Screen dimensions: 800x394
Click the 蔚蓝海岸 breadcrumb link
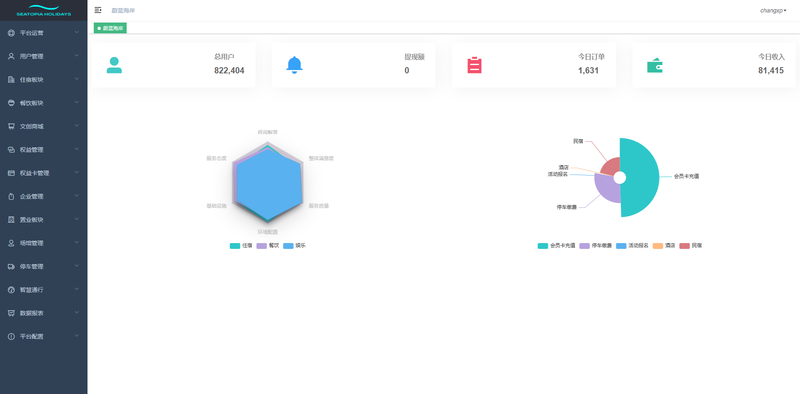pos(123,10)
